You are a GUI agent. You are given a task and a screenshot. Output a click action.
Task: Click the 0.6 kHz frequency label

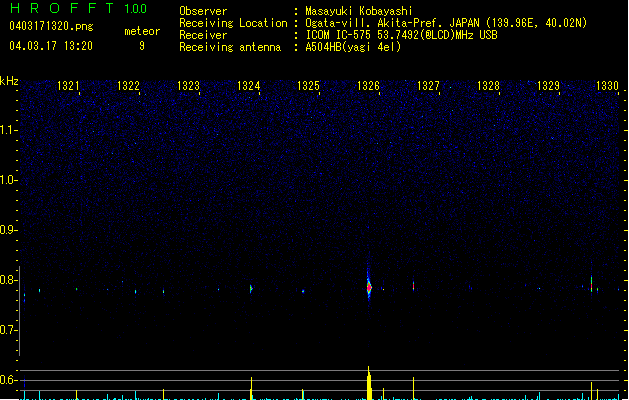tap(9, 380)
